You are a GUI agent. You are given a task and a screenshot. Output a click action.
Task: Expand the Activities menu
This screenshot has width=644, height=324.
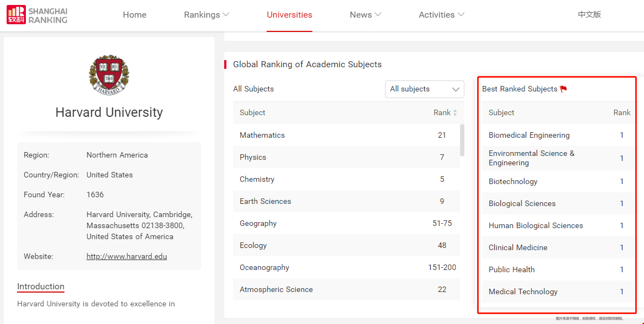tap(441, 15)
